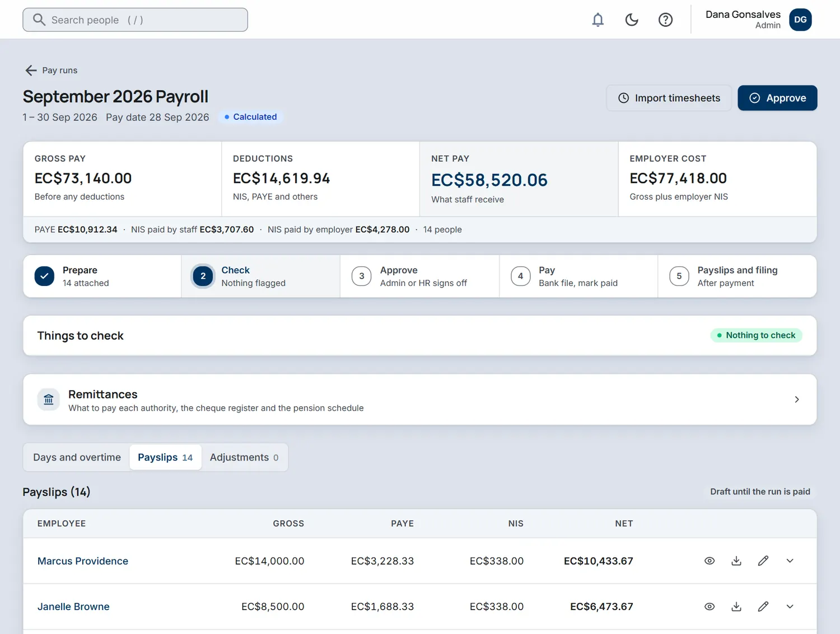Open Marcus Providence's employee link
This screenshot has width=840, height=634.
coord(83,561)
